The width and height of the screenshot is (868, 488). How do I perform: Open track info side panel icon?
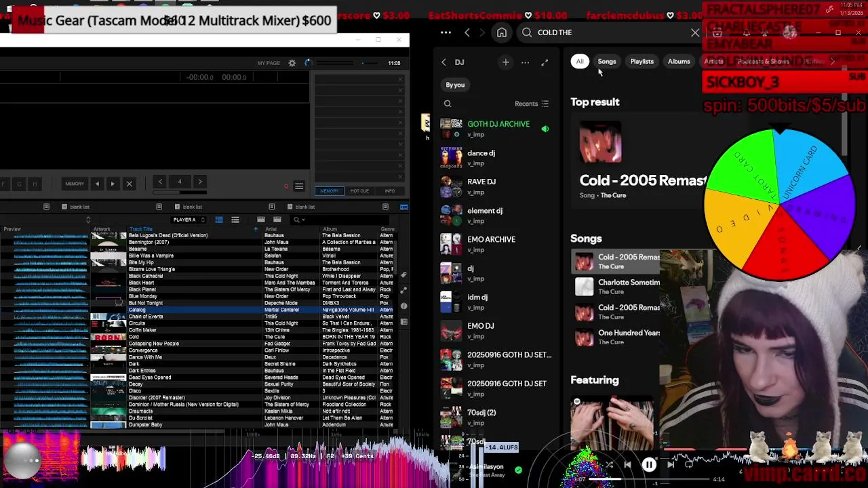[403, 306]
